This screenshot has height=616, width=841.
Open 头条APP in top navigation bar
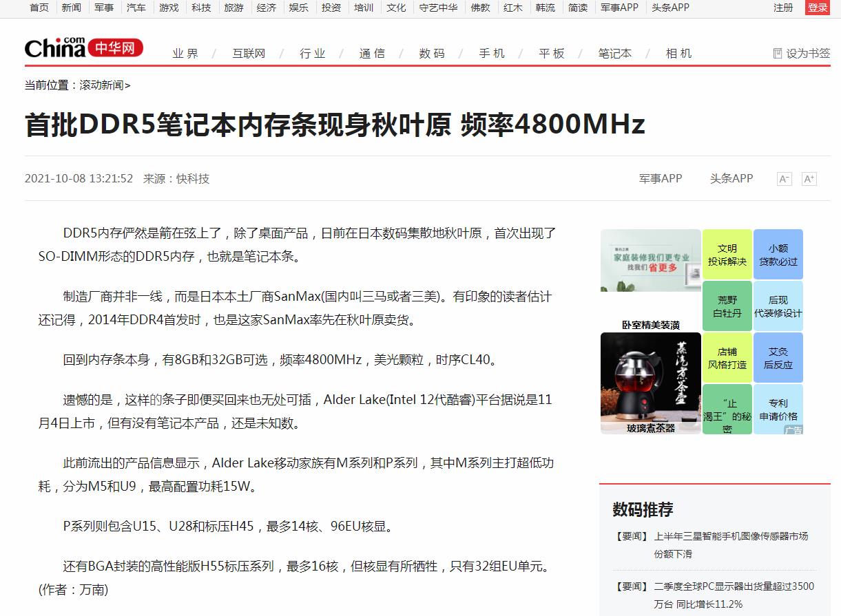click(670, 8)
